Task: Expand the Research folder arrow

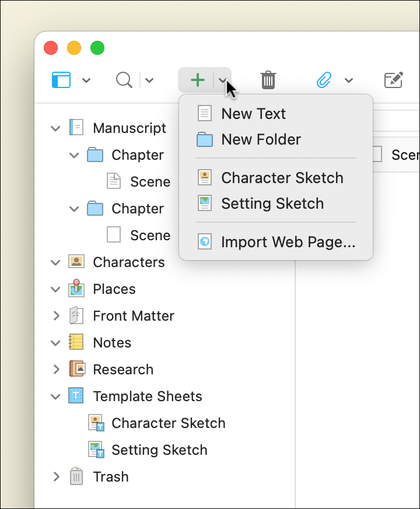Action: 56,370
